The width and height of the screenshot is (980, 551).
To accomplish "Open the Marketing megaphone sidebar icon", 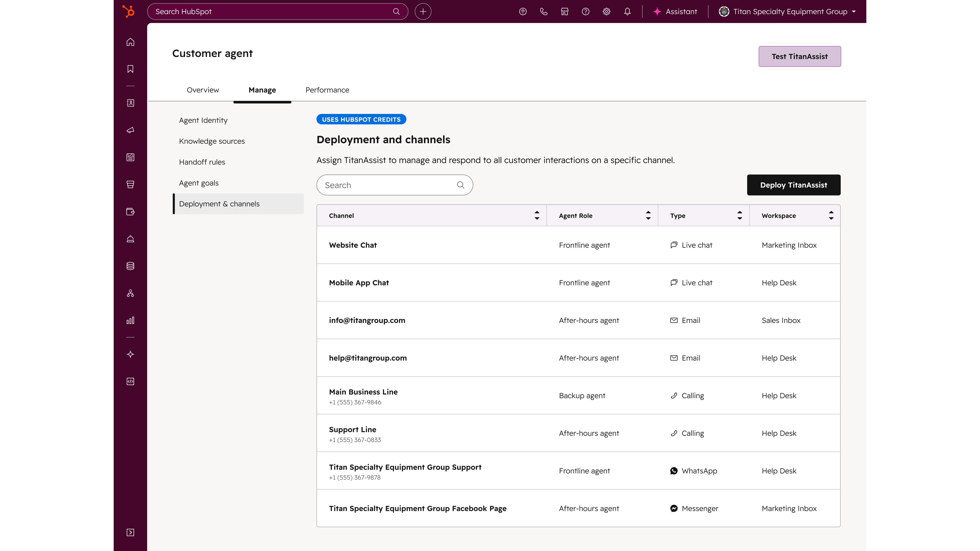I will [130, 130].
